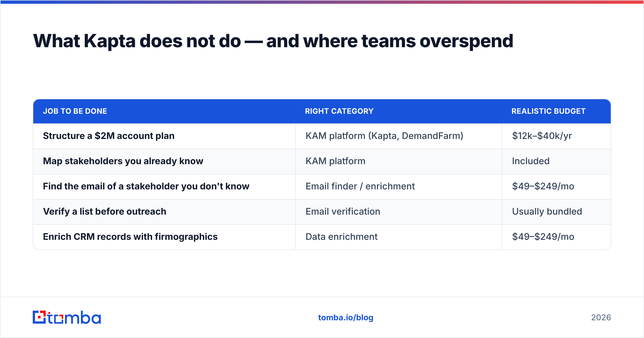This screenshot has height=338, width=644.
Task: Click 'Email finder / enrichment' cell
Action: click(x=399, y=186)
